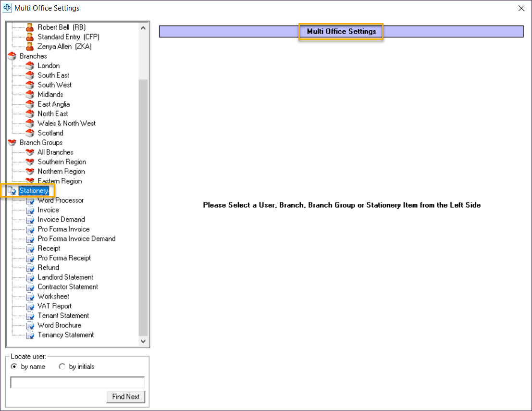Click the user icon beside Standard Entry (CFP)
Screen dimensions: 532x411
[30, 37]
